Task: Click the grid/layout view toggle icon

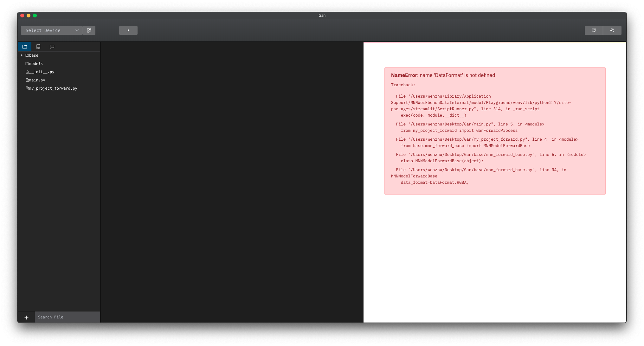Action: (89, 30)
